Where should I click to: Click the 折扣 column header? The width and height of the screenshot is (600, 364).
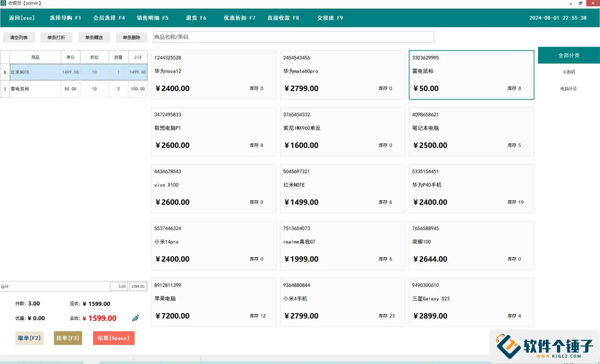click(x=94, y=57)
